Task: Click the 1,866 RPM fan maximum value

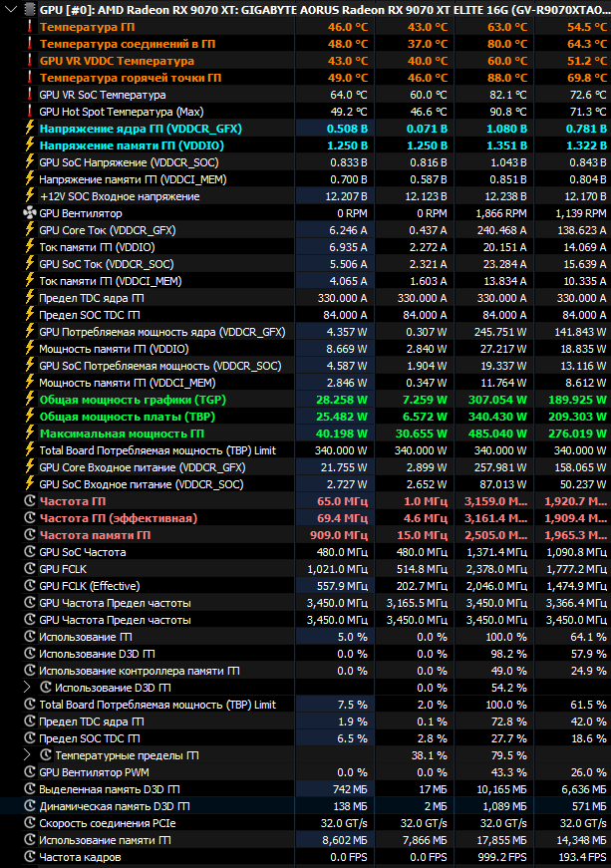Action: pyautogui.click(x=501, y=213)
